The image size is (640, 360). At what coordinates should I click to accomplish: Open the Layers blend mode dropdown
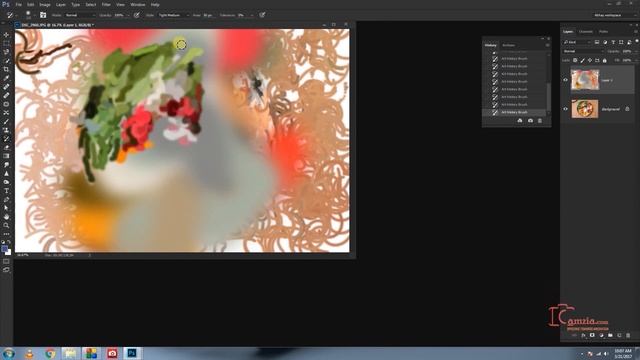tap(583, 51)
